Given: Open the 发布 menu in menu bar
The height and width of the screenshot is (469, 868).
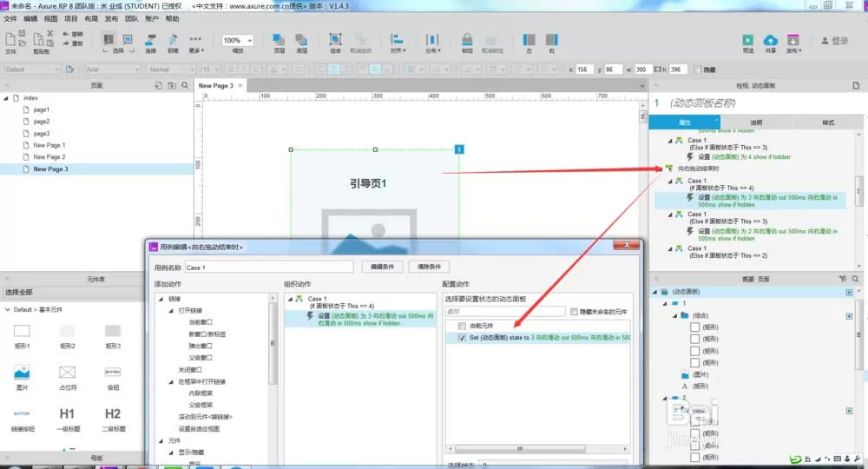Looking at the screenshot, I should [111, 19].
